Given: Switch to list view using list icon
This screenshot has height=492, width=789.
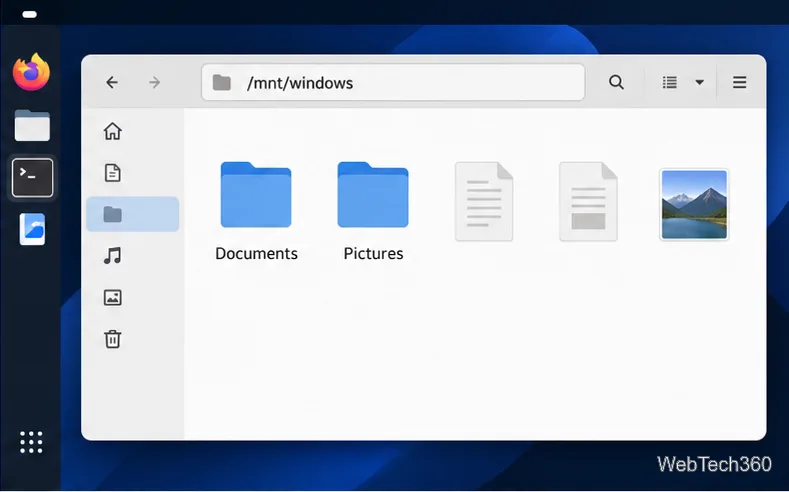Looking at the screenshot, I should [x=669, y=82].
